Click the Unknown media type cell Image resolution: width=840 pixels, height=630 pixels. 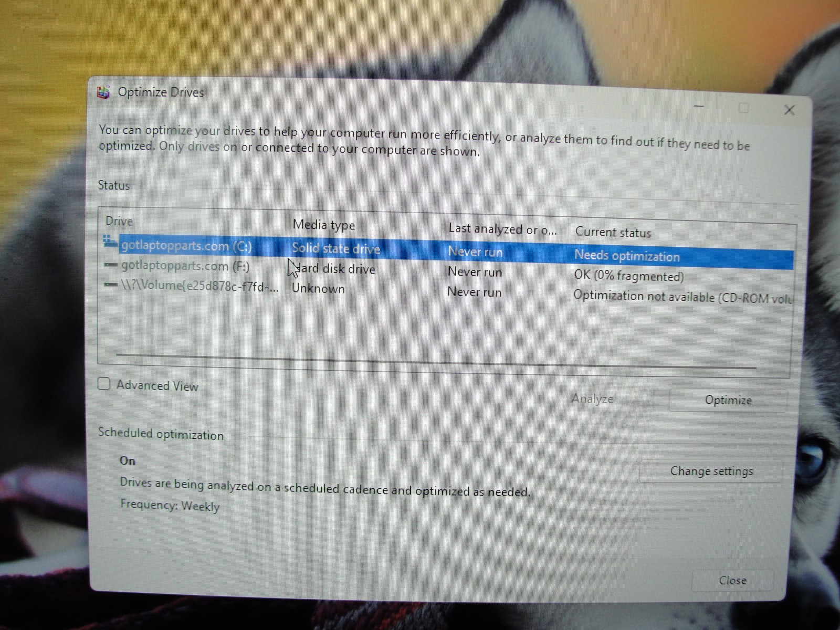click(x=318, y=288)
